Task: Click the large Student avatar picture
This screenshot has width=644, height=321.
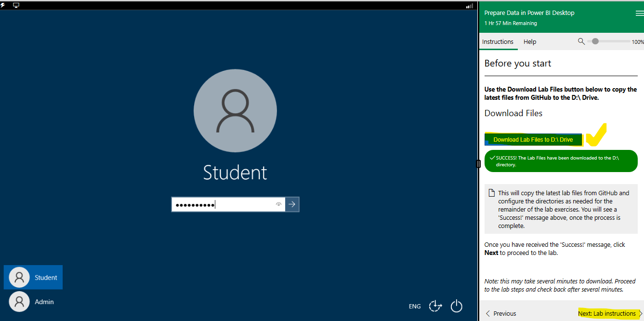Action: pyautogui.click(x=235, y=110)
